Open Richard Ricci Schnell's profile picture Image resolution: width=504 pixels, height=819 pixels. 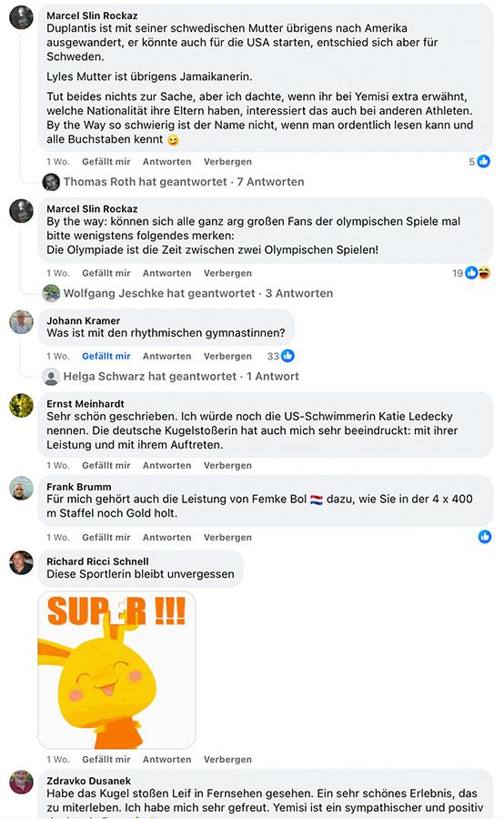click(x=22, y=563)
